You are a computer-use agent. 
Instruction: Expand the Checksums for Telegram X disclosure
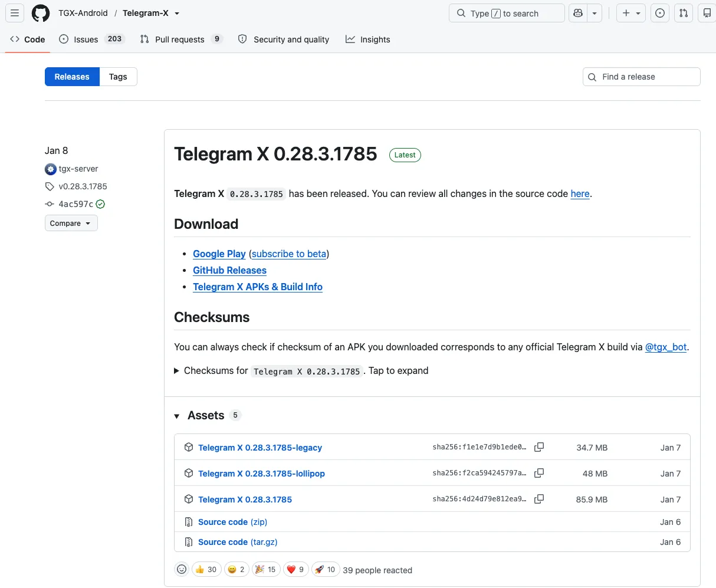click(x=301, y=371)
